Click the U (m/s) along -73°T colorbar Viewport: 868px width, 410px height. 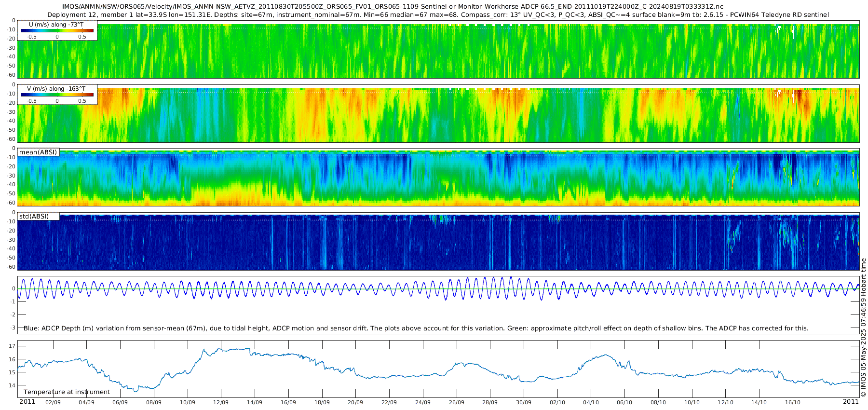pyautogui.click(x=57, y=30)
